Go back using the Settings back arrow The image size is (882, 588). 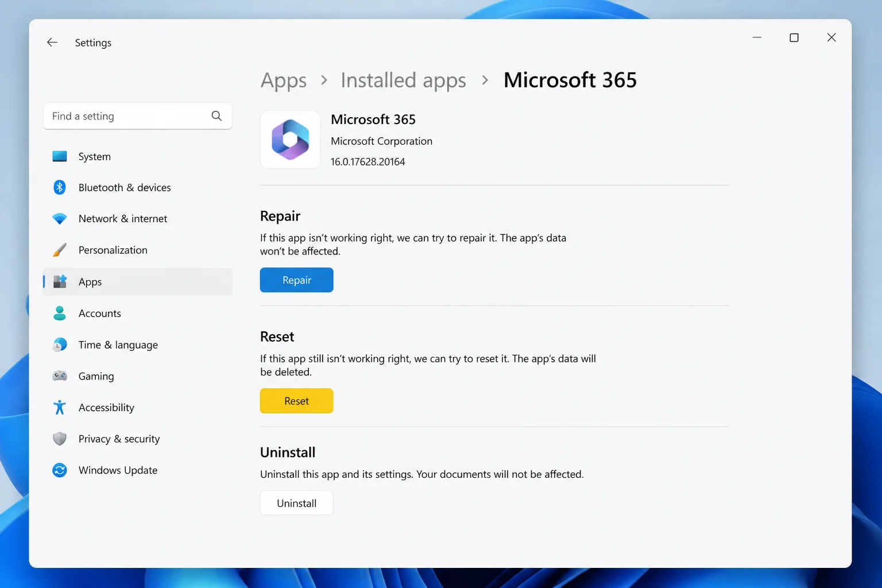[x=52, y=42]
